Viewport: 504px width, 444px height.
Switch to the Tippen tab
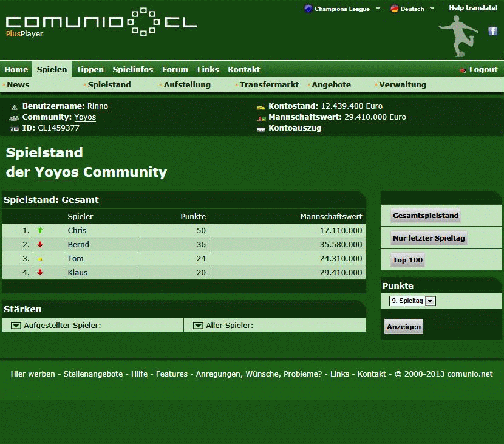(x=90, y=70)
